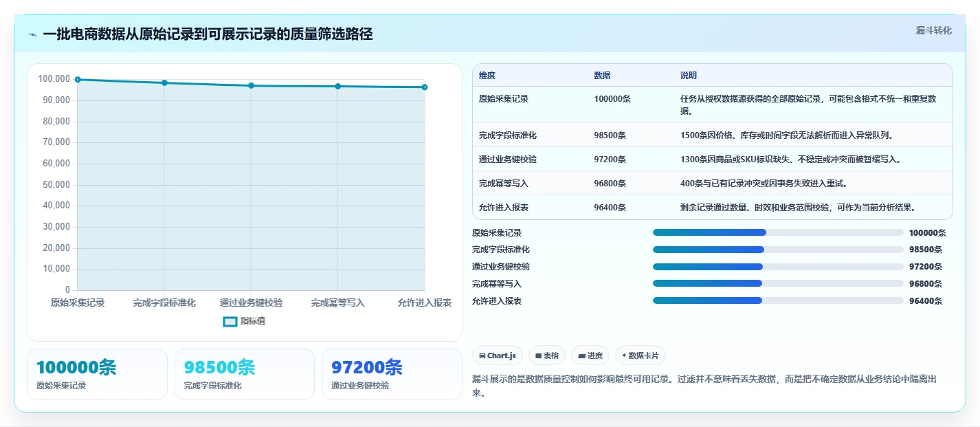Click table cell 完成幂等写入
The width and height of the screenshot is (980, 427).
(x=504, y=183)
